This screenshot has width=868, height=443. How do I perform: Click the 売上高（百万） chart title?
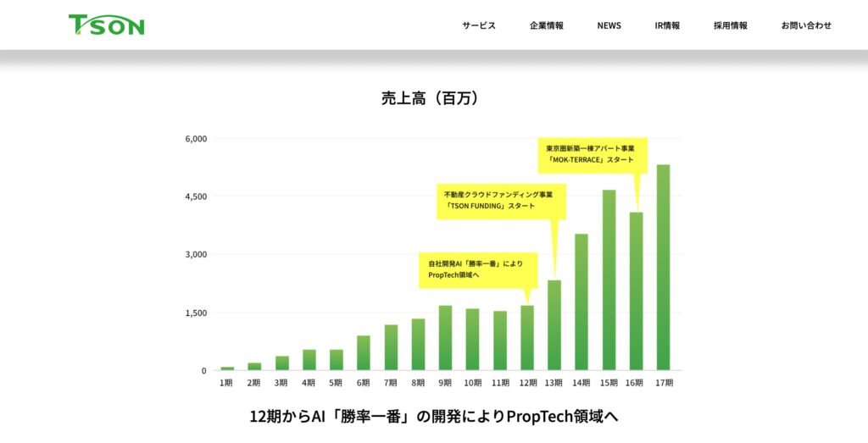click(x=433, y=98)
